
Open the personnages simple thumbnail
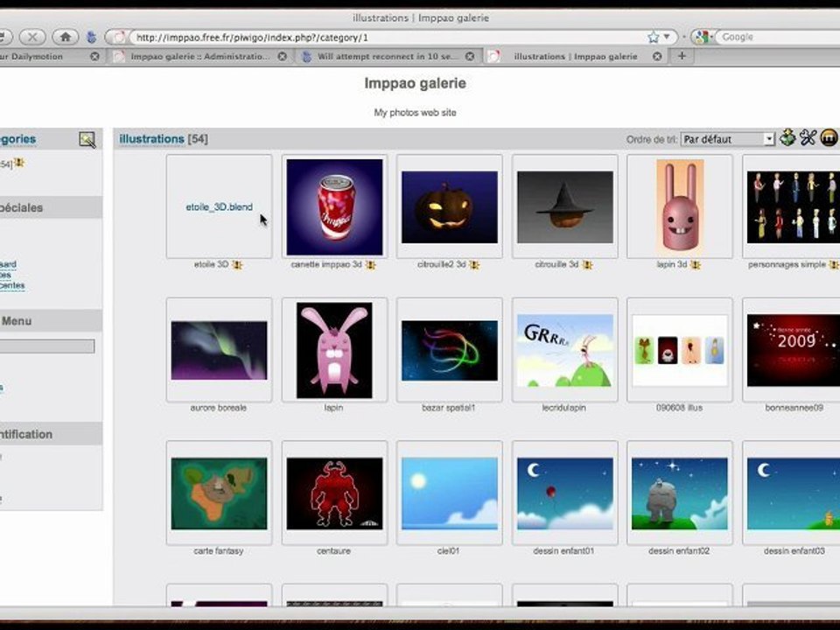pyautogui.click(x=794, y=206)
